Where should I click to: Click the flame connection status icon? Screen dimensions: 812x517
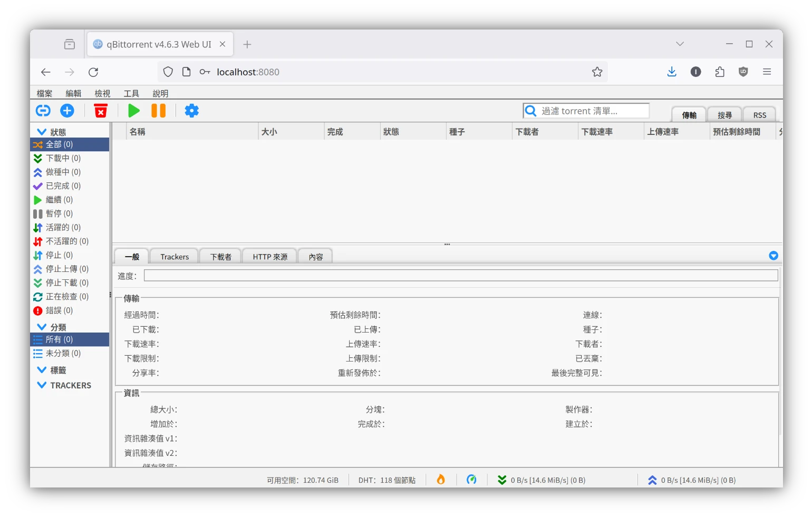pos(441,480)
